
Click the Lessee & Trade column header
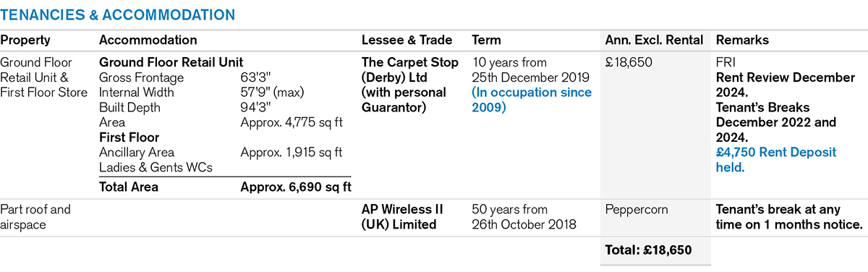coord(407,41)
